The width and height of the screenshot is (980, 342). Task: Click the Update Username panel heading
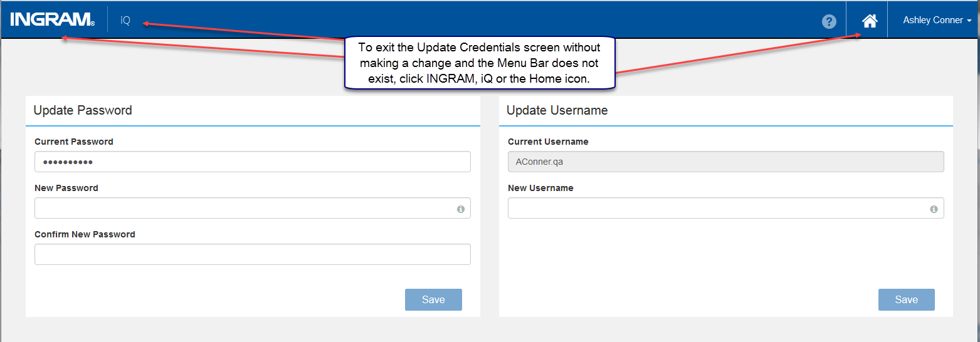[x=557, y=110]
